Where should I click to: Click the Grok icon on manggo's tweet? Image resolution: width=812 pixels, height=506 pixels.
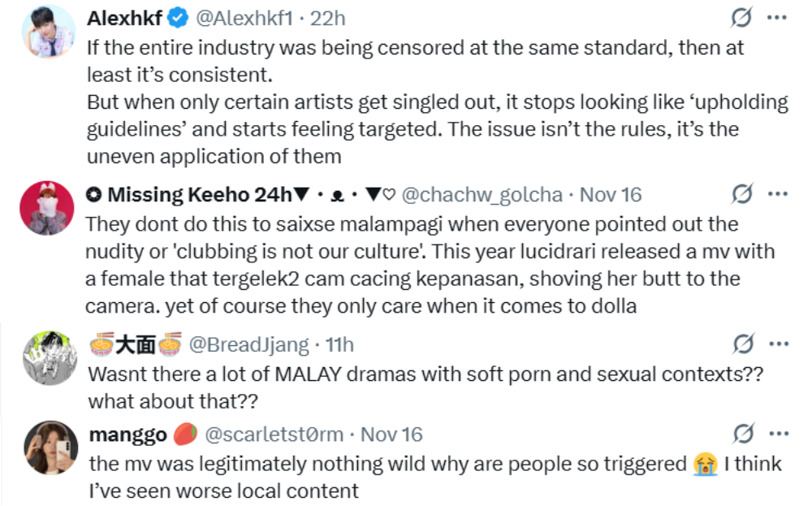(x=741, y=434)
